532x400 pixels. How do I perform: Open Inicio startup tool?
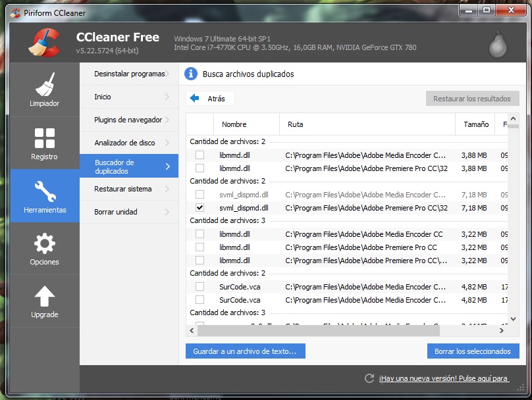point(129,97)
